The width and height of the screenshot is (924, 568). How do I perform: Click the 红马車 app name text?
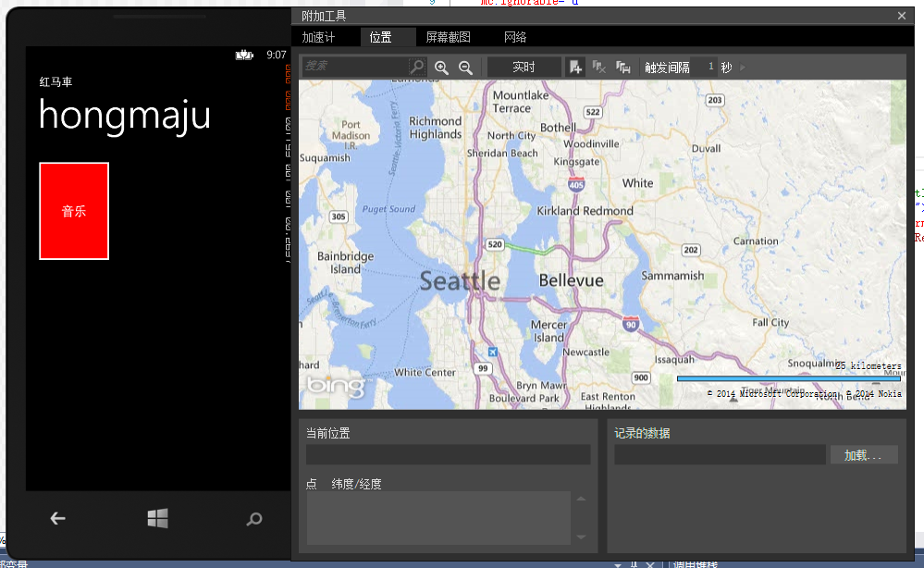[x=56, y=82]
